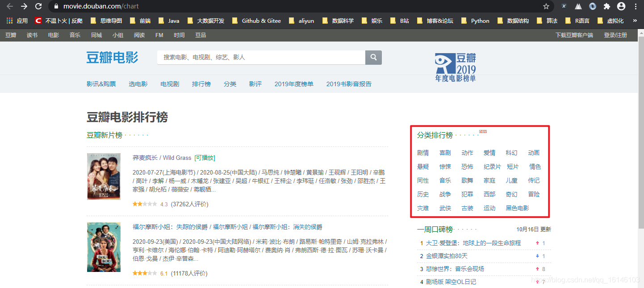Image resolution: width=644 pixels, height=288 pixels.
Task: Click the 豆瓣电影 site logo
Action: pos(112,58)
